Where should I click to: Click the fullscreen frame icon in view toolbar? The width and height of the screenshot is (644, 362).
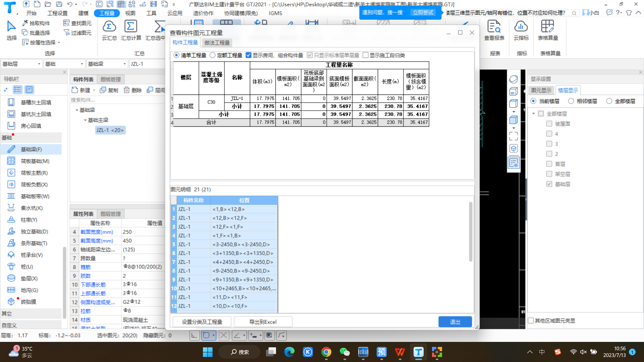(x=513, y=136)
